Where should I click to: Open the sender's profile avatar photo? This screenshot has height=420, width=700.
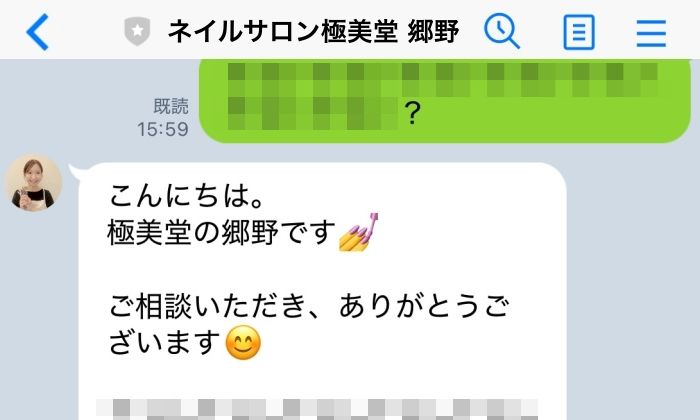33,183
